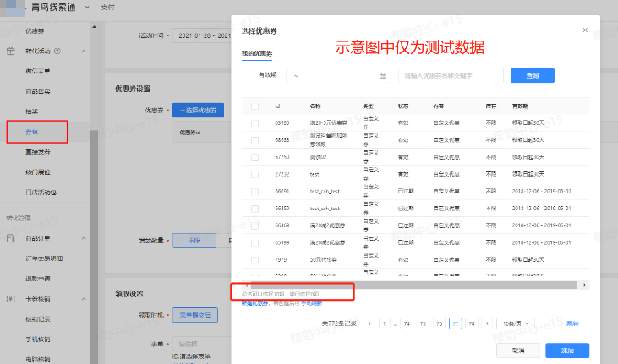Go to page 78 in pagination
The image size is (618, 364).
click(x=472, y=323)
